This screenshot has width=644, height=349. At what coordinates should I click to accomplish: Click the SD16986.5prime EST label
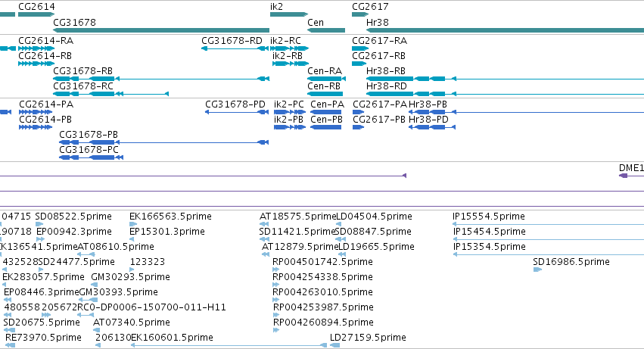571,262
